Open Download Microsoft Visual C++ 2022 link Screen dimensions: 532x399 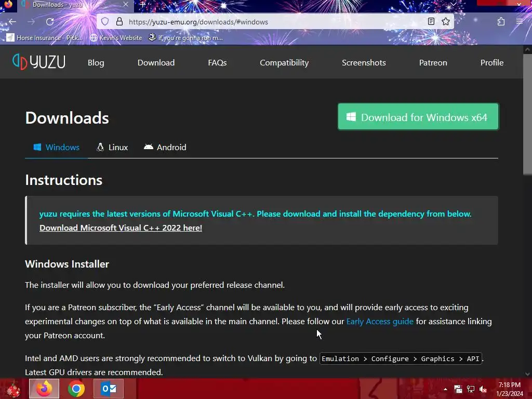click(x=121, y=228)
